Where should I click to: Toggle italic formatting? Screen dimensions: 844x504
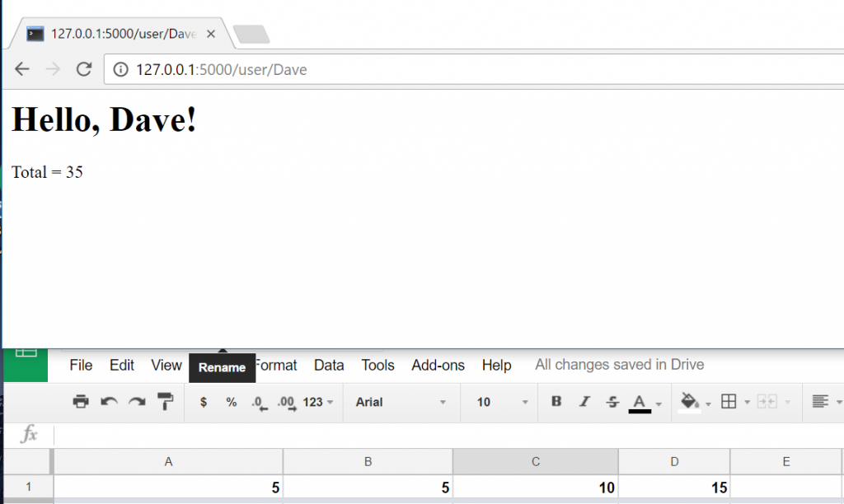[x=584, y=401]
